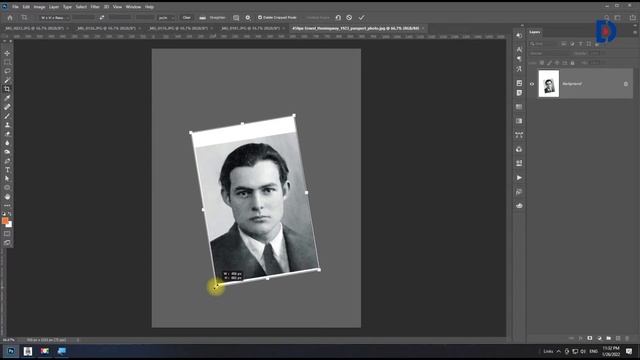The height and width of the screenshot is (360, 640).
Task: Select the History Brush tool
Action: (7, 134)
